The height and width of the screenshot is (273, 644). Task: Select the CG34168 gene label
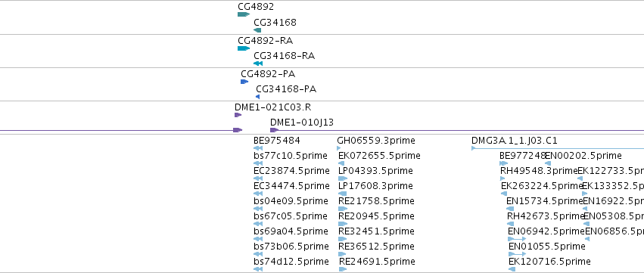tap(275, 22)
